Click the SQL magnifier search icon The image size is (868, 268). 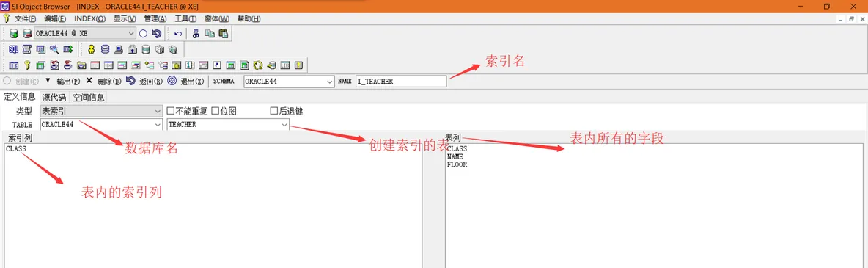coord(54,49)
